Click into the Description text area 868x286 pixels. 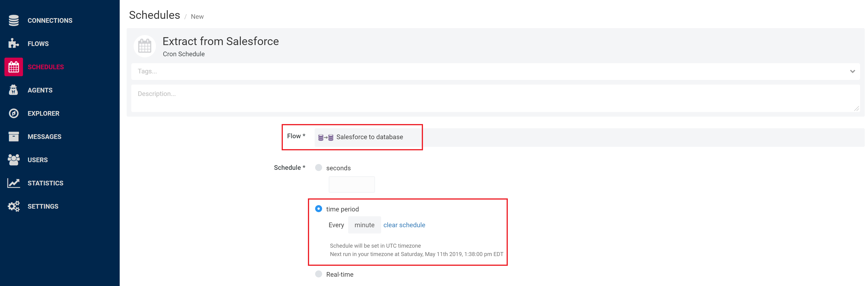[x=495, y=98]
